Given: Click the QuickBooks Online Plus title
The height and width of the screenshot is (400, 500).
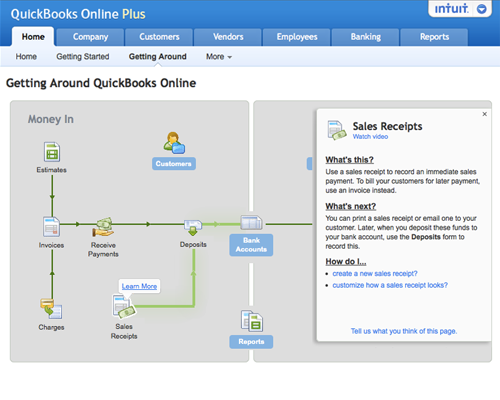Looking at the screenshot, I should pyautogui.click(x=78, y=14).
